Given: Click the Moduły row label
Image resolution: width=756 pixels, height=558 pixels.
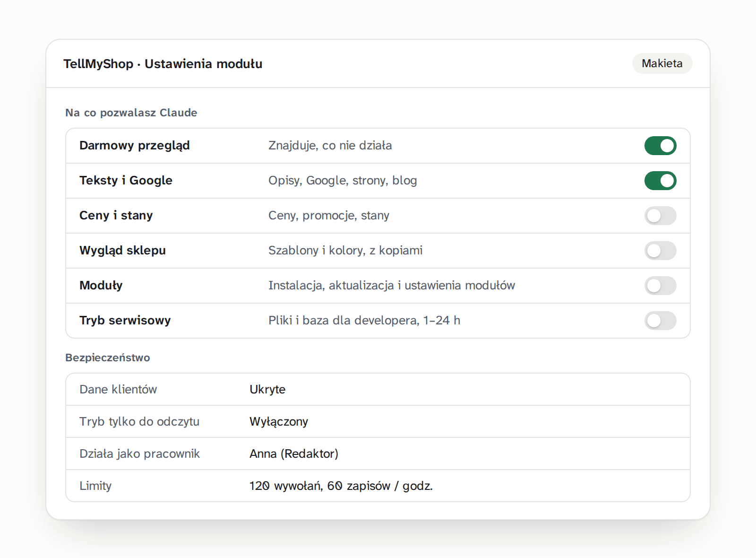Looking at the screenshot, I should point(101,286).
